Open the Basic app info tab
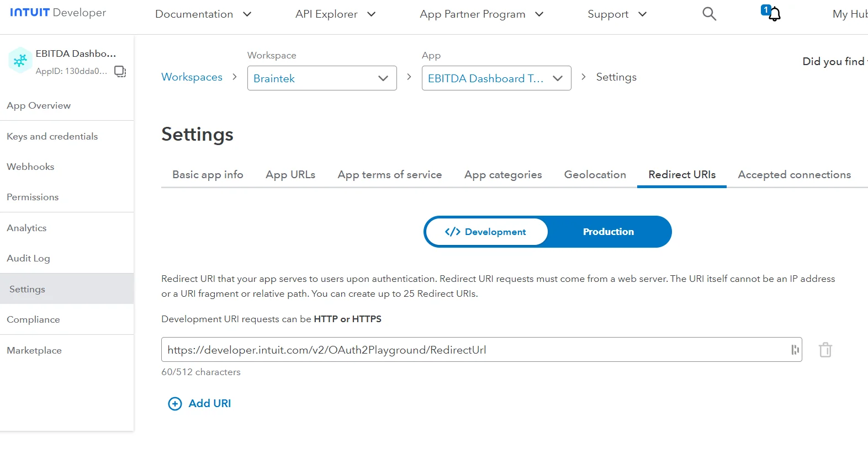This screenshot has height=470, width=868. point(208,175)
